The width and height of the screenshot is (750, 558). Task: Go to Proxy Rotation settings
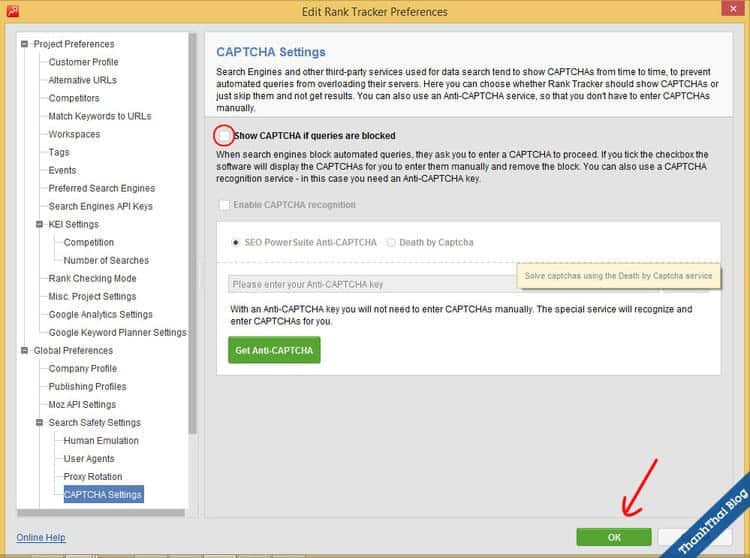(93, 476)
